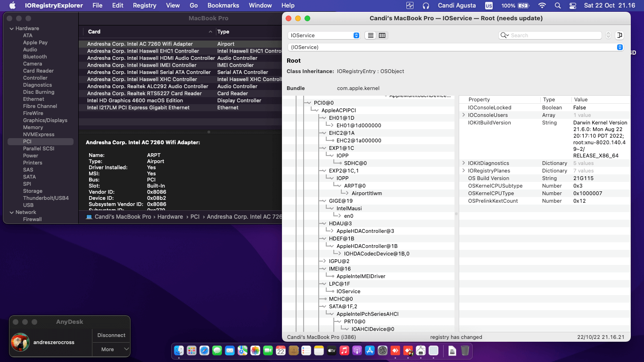The width and height of the screenshot is (644, 362).
Task: Click Disconnect in AnyDesk window
Action: (x=111, y=335)
